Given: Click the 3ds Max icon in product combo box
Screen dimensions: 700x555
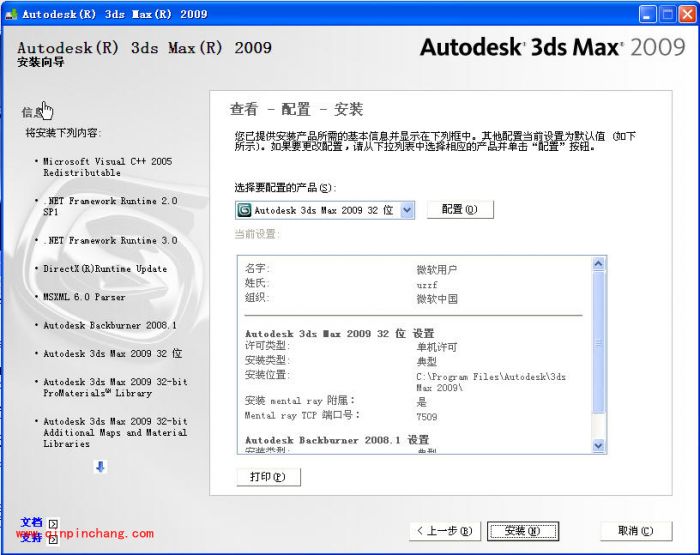Looking at the screenshot, I should pos(244,210).
